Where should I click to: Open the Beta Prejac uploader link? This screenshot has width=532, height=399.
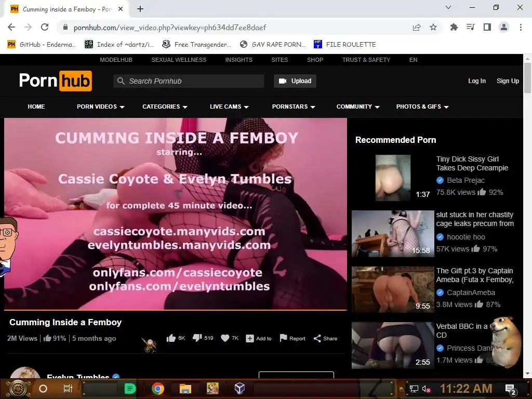pyautogui.click(x=466, y=180)
